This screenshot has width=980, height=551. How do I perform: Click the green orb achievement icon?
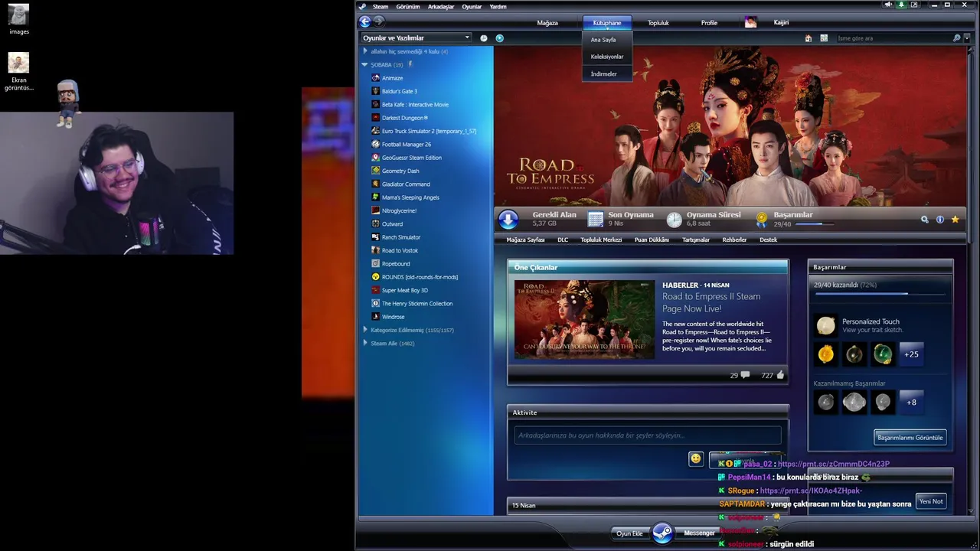tap(883, 354)
